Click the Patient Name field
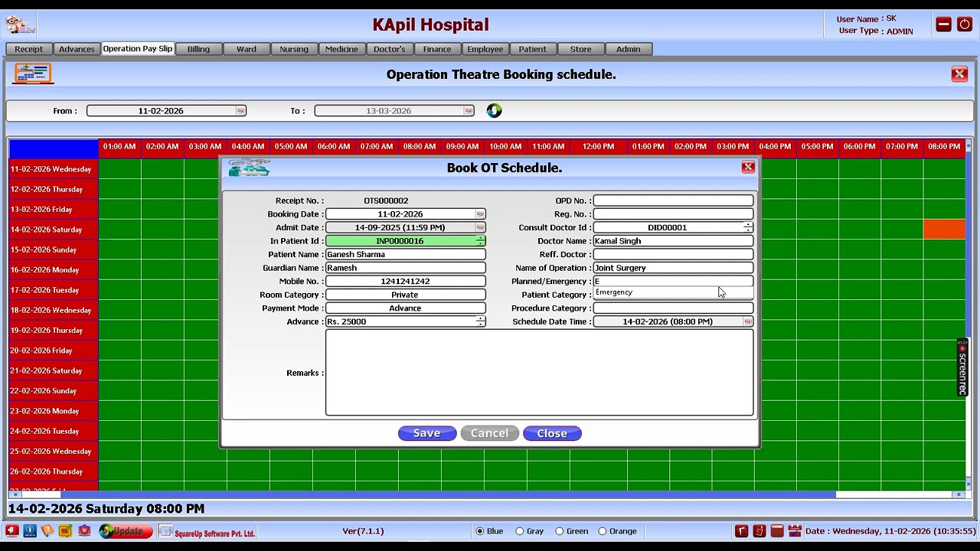980x551 pixels. 405,254
